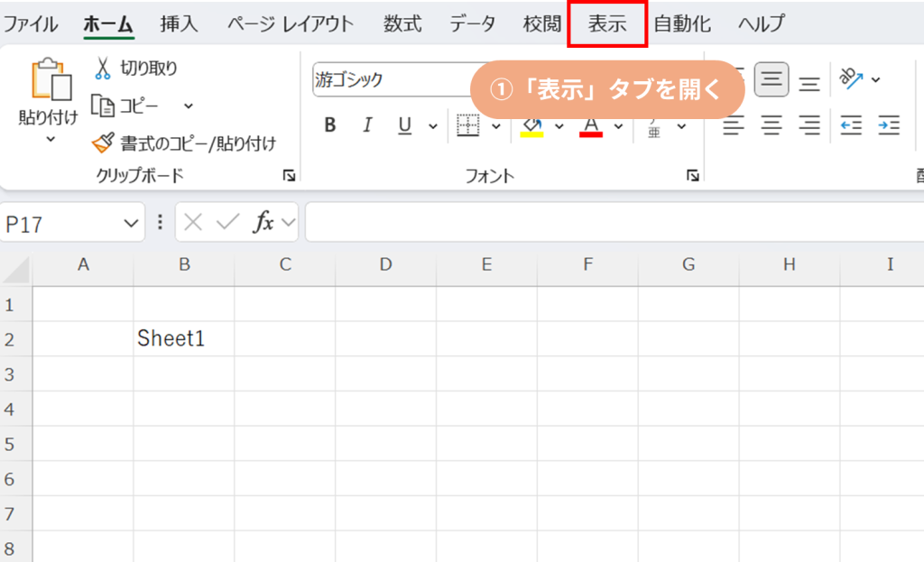Toggle Italic formatting

367,125
